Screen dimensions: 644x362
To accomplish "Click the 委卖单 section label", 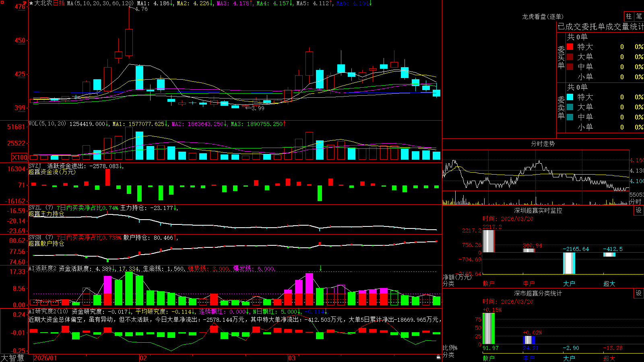I will coord(561,107).
